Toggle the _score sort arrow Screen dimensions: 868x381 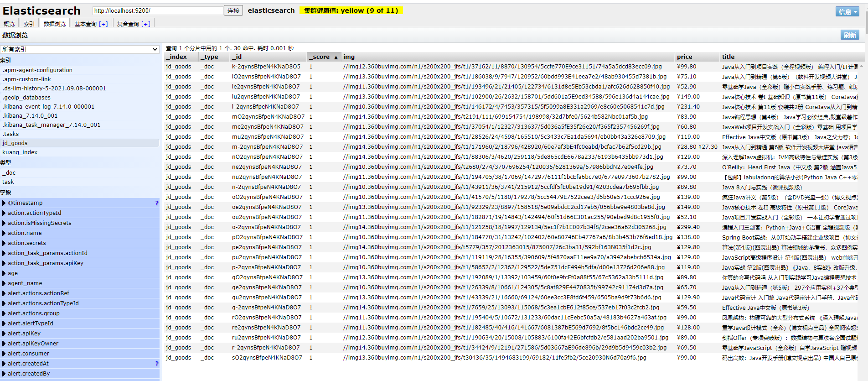click(336, 57)
